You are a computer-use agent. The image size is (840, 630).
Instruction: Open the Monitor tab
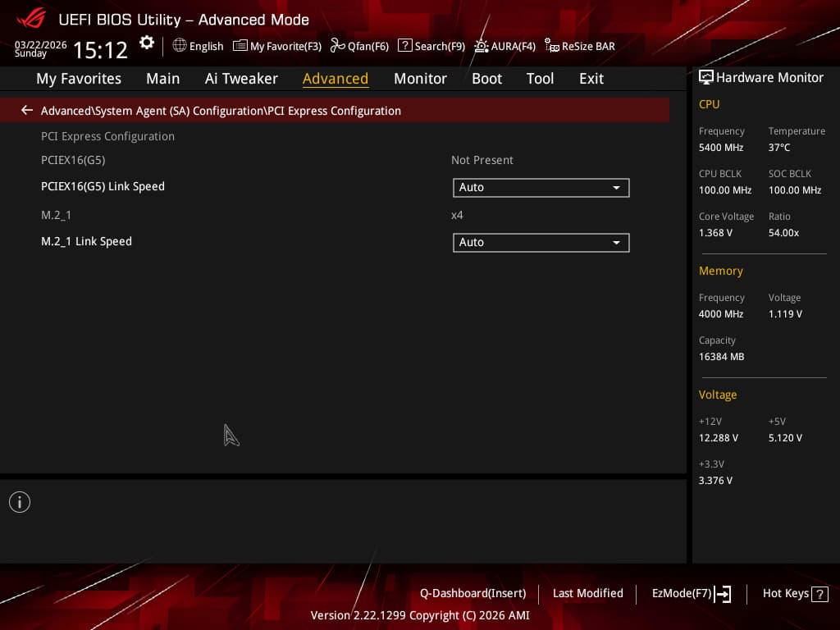420,79
